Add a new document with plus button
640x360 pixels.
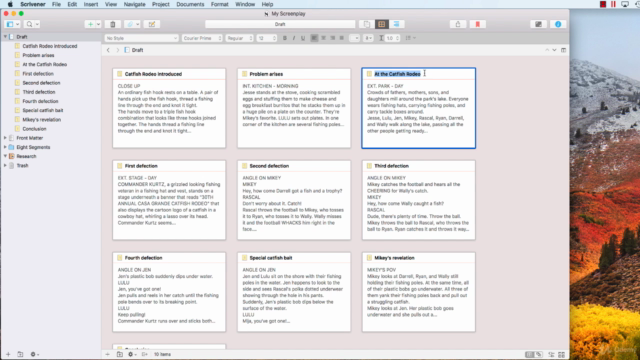(90, 24)
